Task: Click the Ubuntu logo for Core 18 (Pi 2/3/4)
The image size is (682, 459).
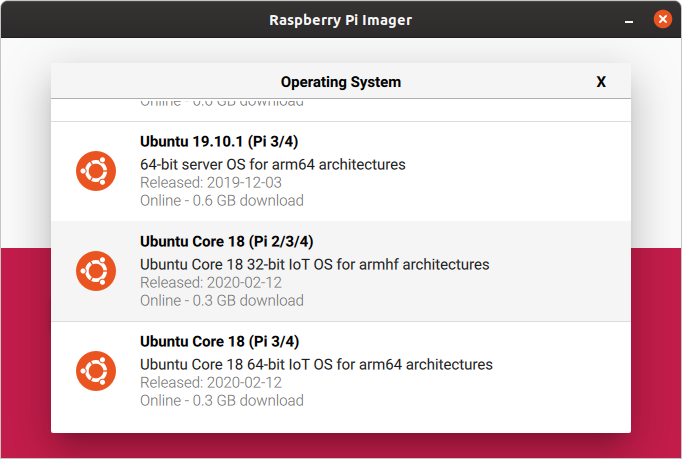Action: [96, 271]
